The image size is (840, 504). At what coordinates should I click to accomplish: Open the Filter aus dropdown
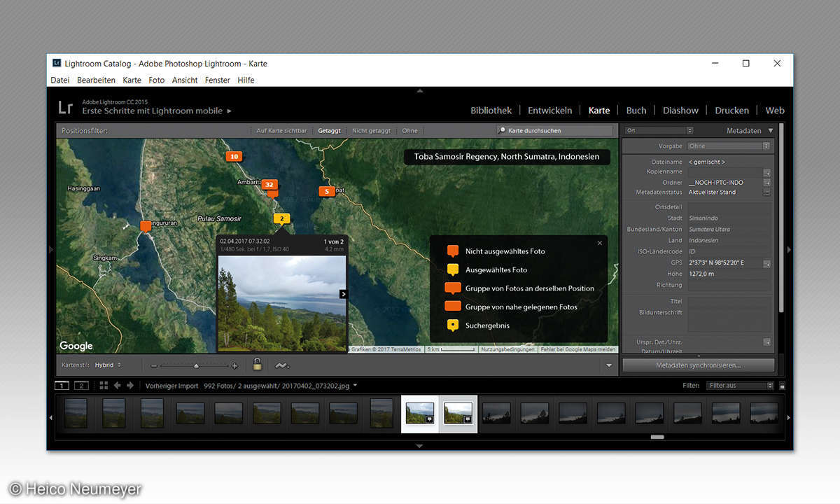(x=739, y=386)
